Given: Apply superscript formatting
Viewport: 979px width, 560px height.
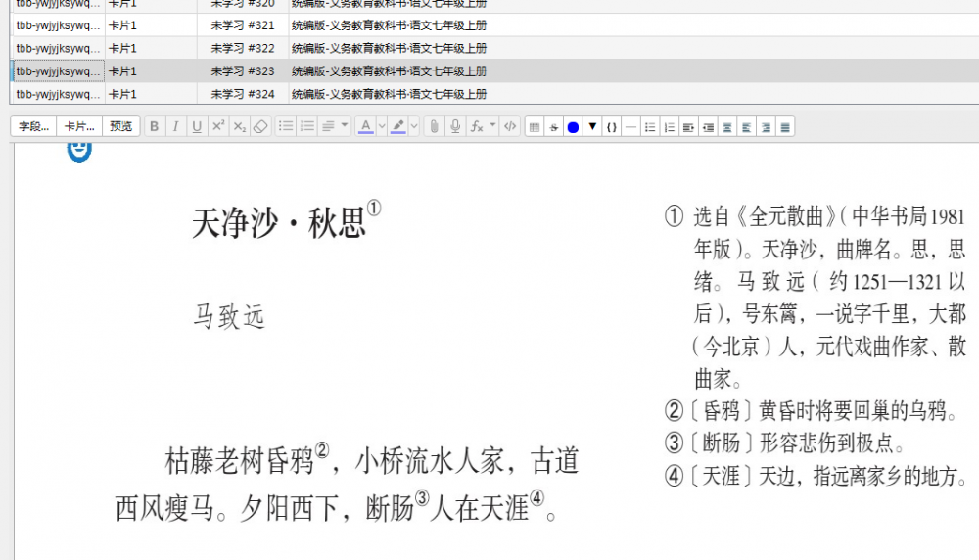Looking at the screenshot, I should pos(218,126).
